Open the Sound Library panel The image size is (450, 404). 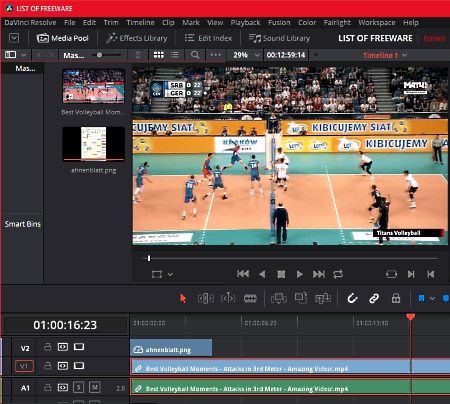(279, 38)
